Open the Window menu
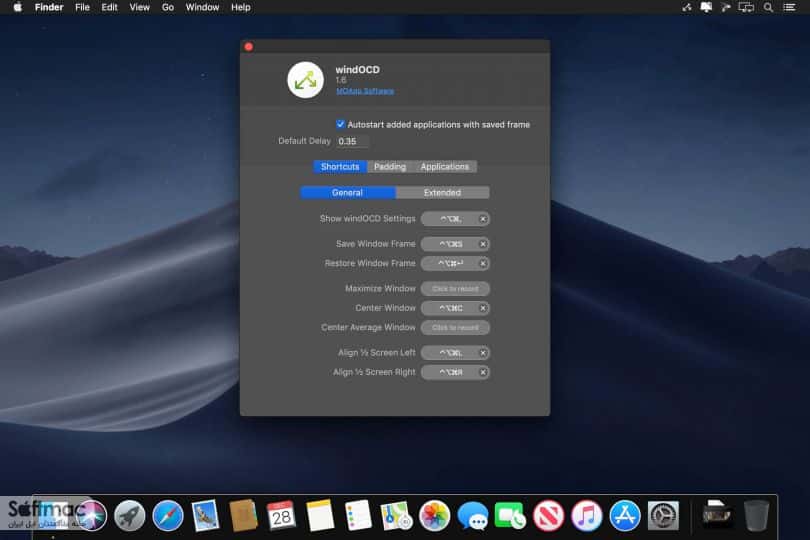Image resolution: width=810 pixels, height=540 pixels. click(202, 7)
